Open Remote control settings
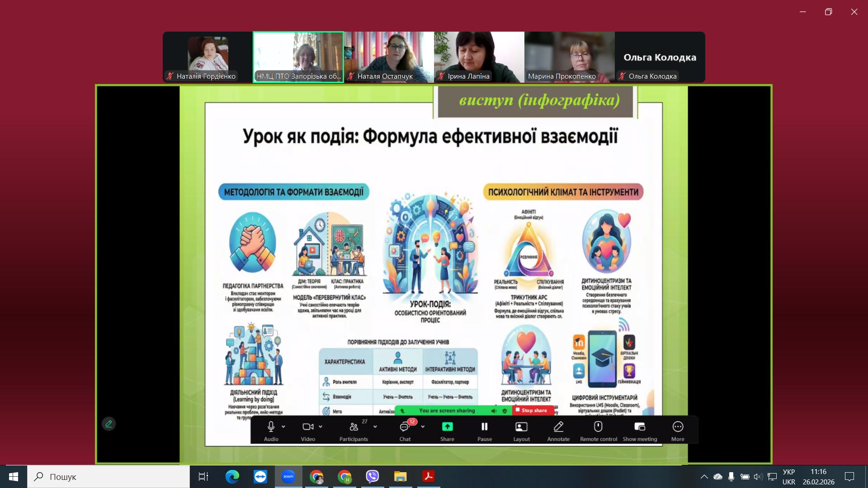 (598, 427)
